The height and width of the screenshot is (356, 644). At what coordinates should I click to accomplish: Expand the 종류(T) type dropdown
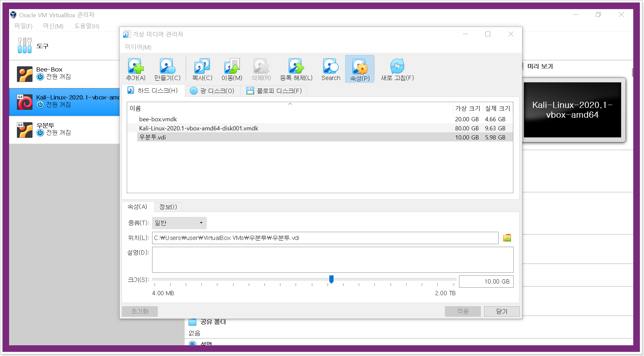(x=179, y=223)
